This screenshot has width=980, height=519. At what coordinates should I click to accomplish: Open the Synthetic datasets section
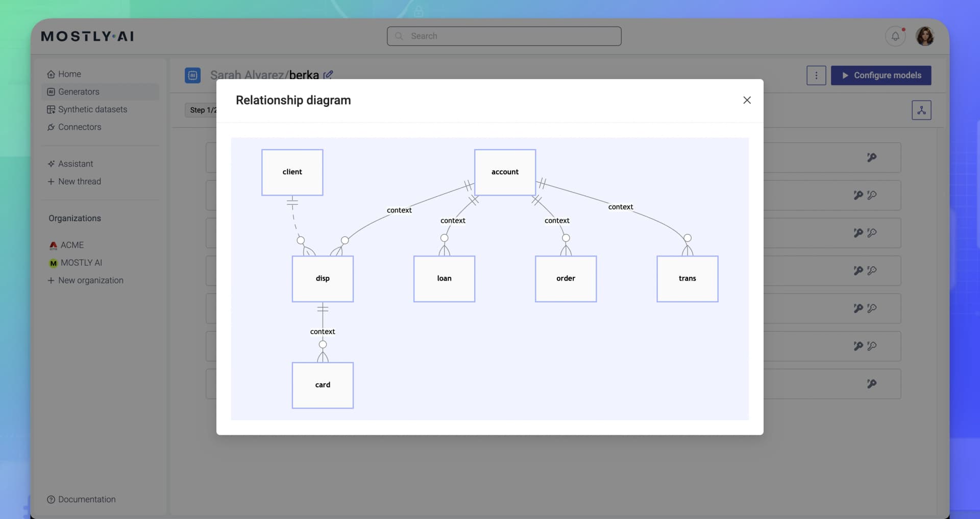92,109
